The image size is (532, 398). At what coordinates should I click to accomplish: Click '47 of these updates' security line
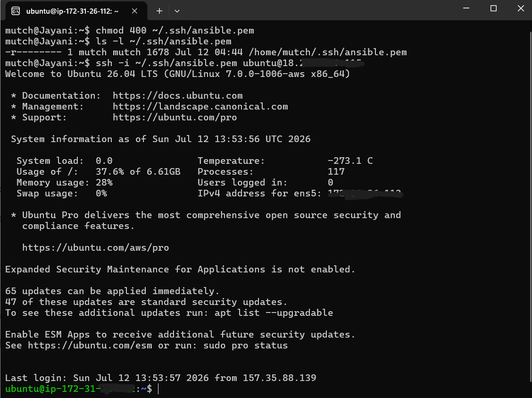pos(146,302)
